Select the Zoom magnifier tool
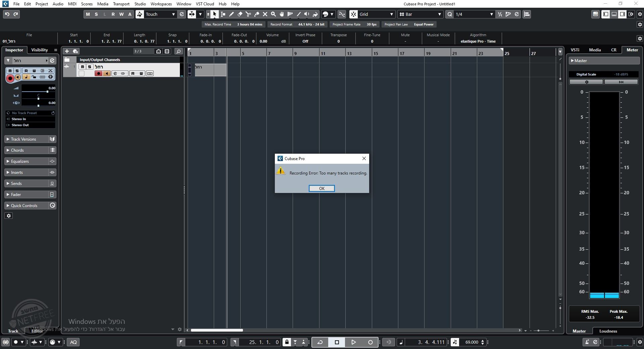The image size is (644, 349). (x=274, y=14)
